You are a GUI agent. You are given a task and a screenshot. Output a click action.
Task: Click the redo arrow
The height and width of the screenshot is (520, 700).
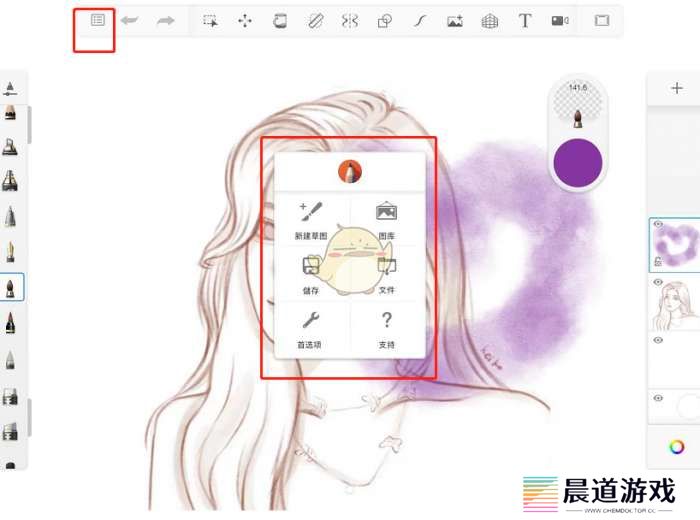(165, 20)
